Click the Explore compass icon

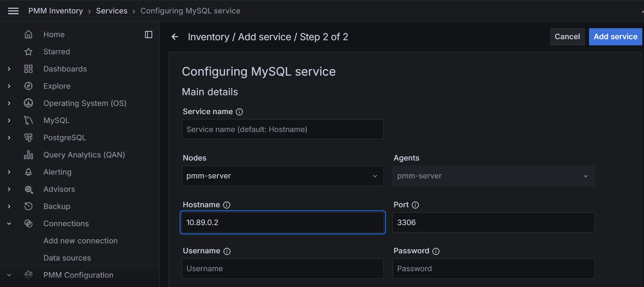(28, 86)
